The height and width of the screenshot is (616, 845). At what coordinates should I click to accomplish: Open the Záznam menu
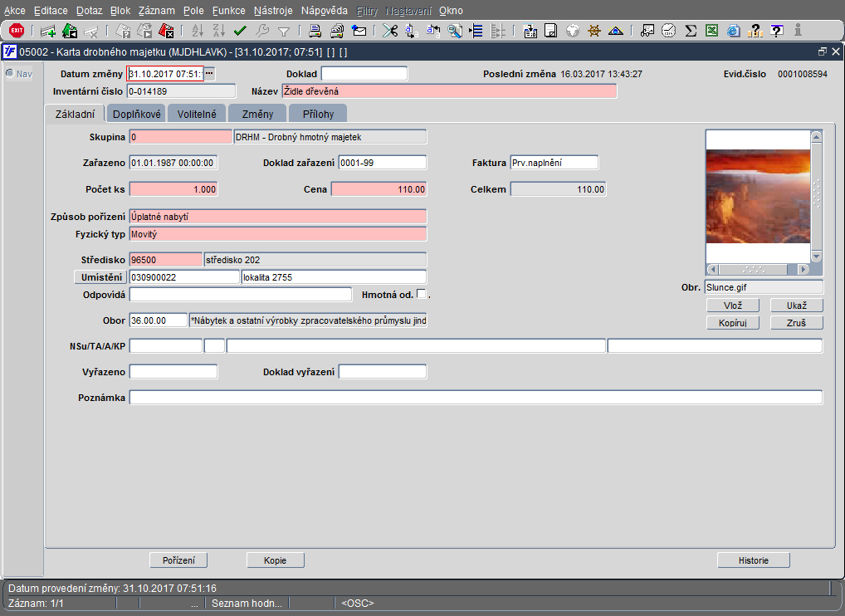[x=156, y=11]
